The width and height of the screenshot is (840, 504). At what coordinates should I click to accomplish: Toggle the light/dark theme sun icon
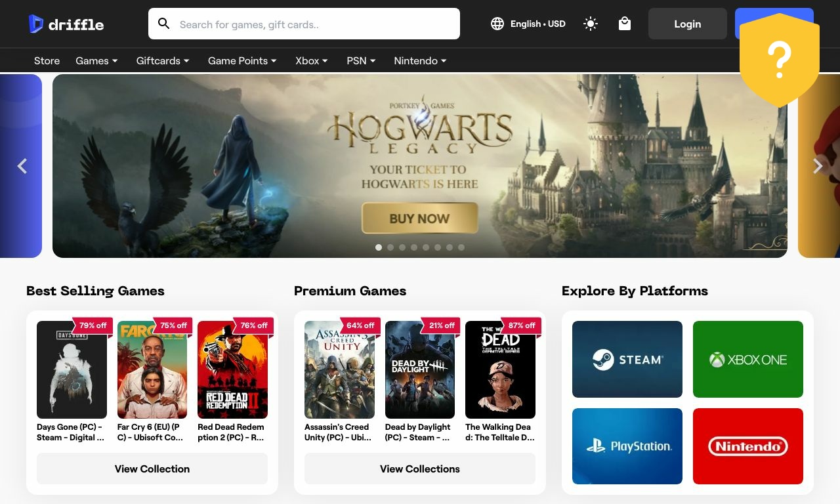tap(591, 24)
